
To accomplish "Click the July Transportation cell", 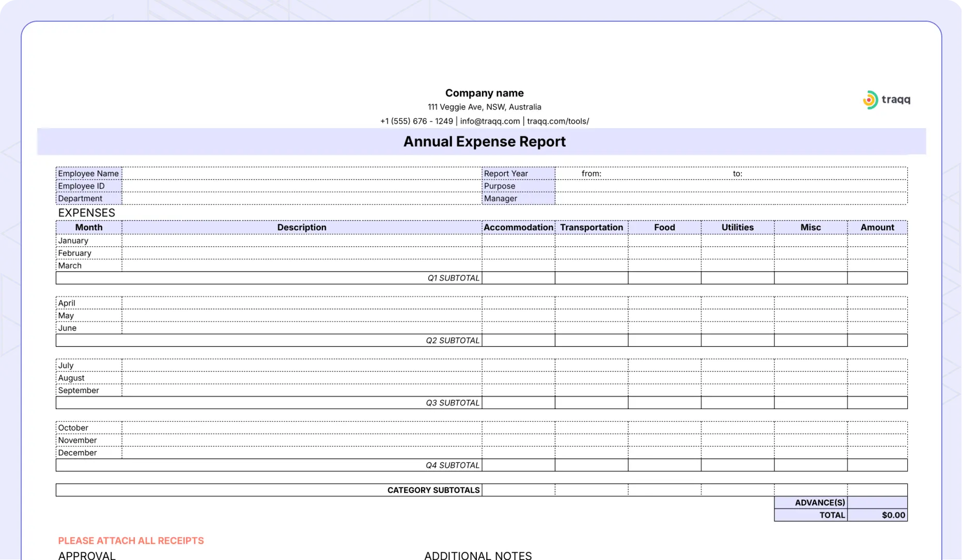I will pyautogui.click(x=592, y=365).
